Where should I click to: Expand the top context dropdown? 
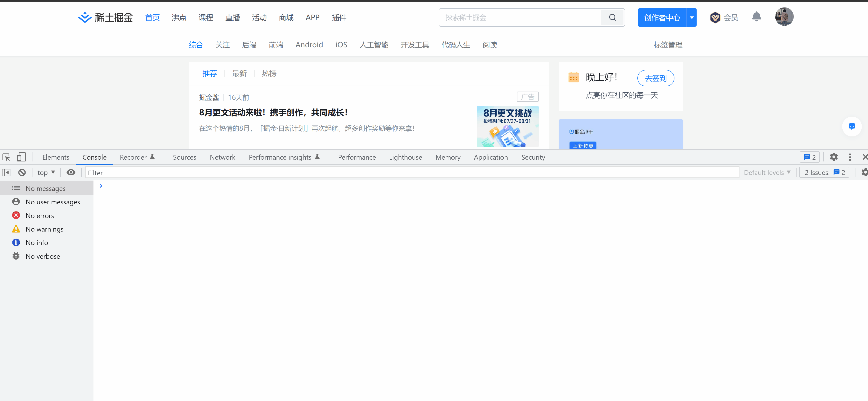point(46,173)
